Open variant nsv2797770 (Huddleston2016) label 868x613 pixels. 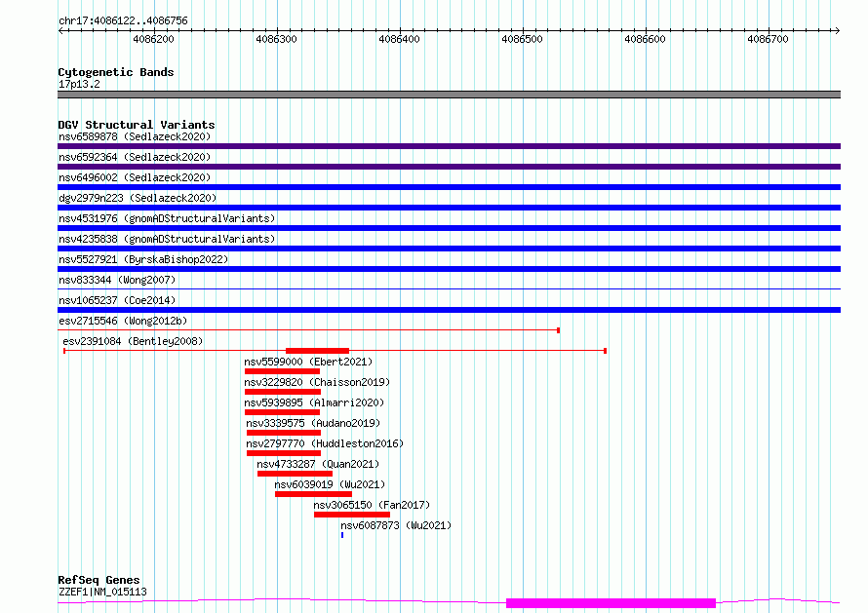tap(325, 443)
